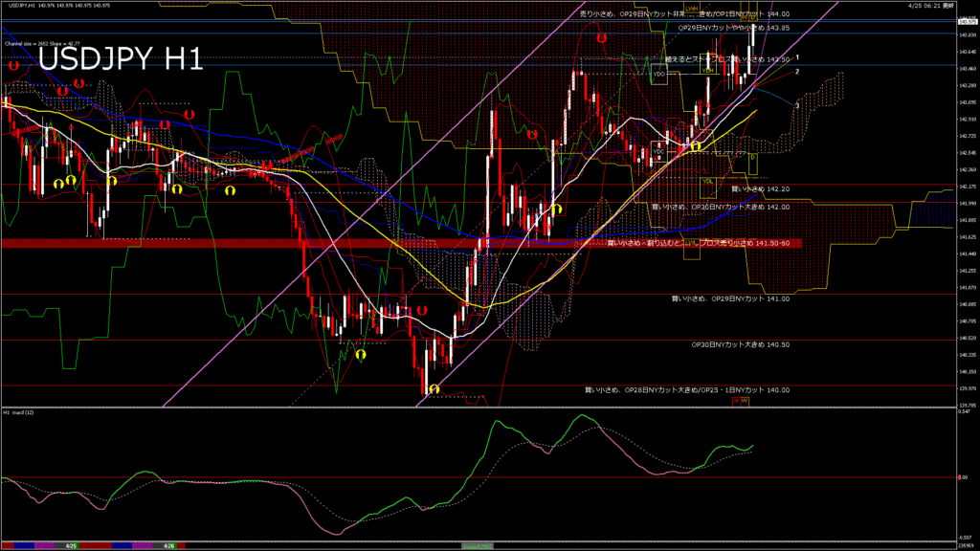The height and width of the screenshot is (551, 980).
Task: Click the H1 macd (12) indicator label
Action: tap(19, 412)
